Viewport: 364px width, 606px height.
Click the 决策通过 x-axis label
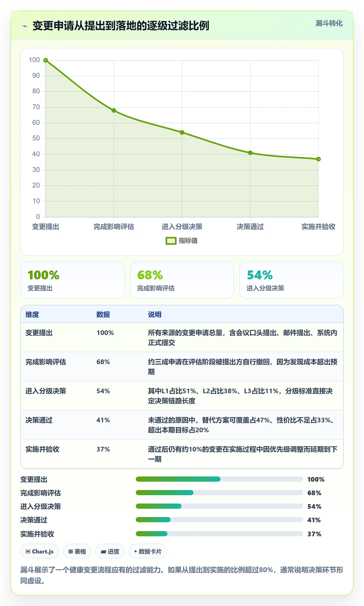pos(250,227)
